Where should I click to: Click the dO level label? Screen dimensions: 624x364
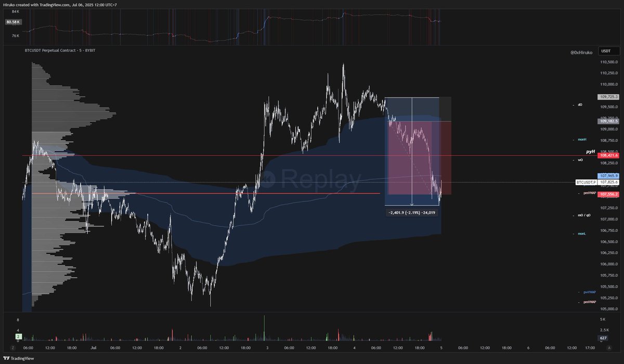point(580,105)
